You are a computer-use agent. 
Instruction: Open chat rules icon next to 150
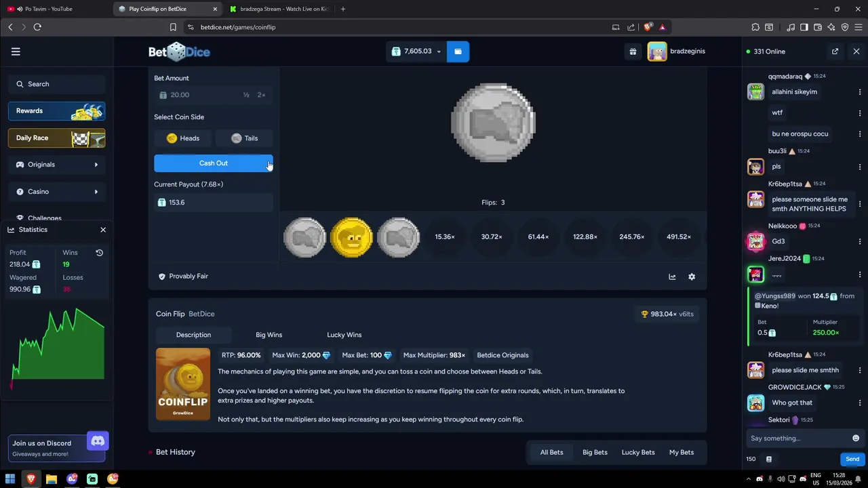point(769,460)
